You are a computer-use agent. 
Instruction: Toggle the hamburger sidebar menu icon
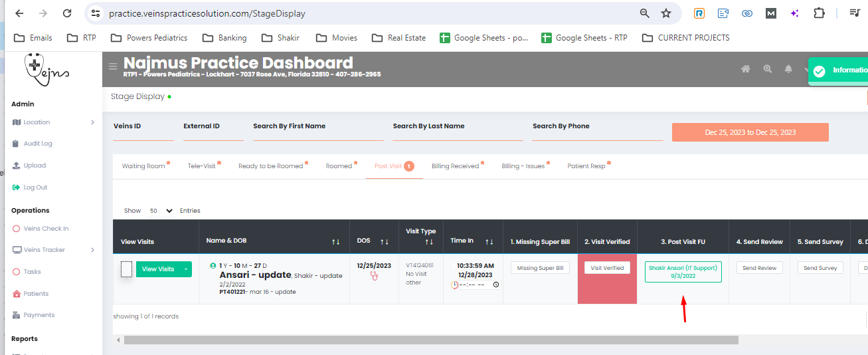coord(113,66)
